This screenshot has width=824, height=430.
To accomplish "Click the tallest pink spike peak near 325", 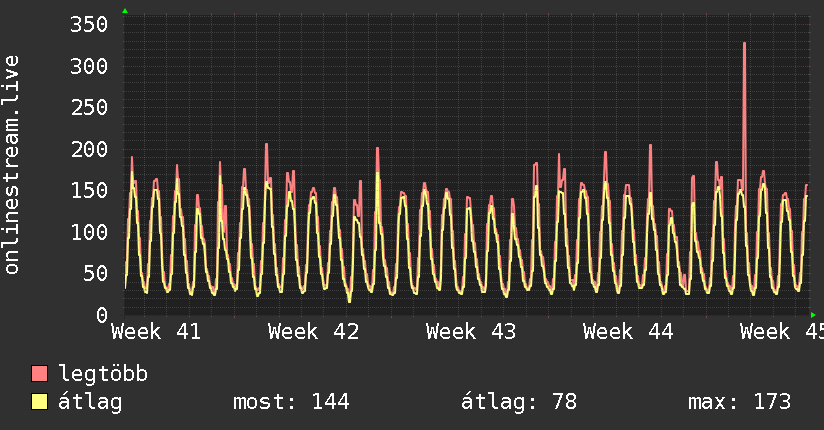I will click(744, 44).
